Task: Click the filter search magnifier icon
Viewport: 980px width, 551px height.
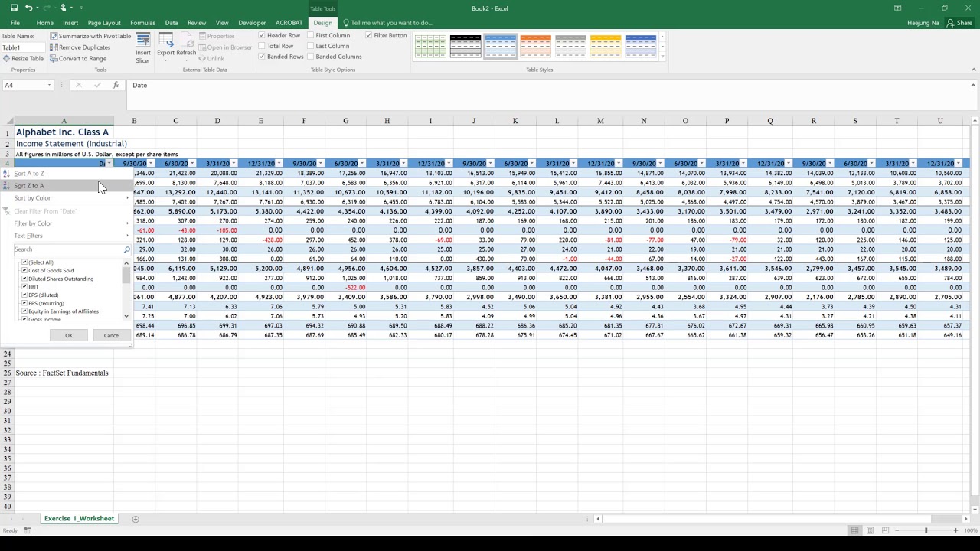Action: [x=127, y=249]
